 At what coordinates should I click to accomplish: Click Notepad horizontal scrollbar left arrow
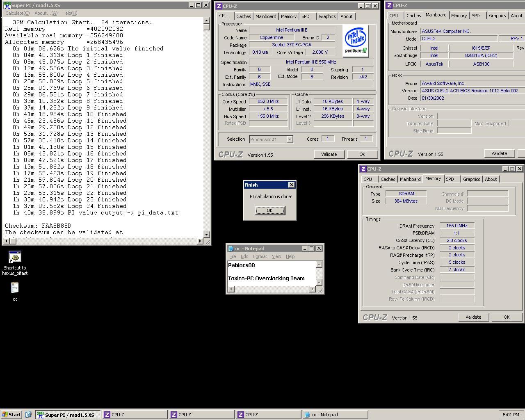pos(231,289)
